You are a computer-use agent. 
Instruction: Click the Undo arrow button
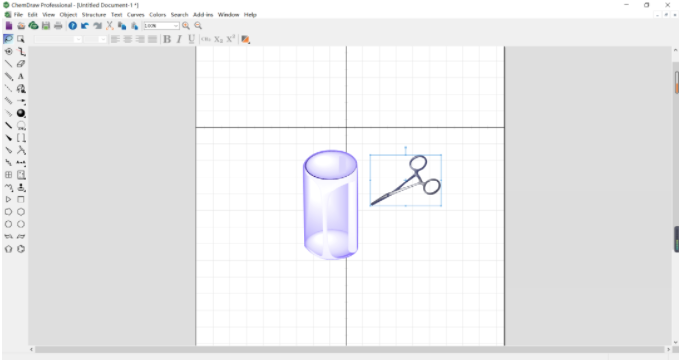click(x=85, y=26)
